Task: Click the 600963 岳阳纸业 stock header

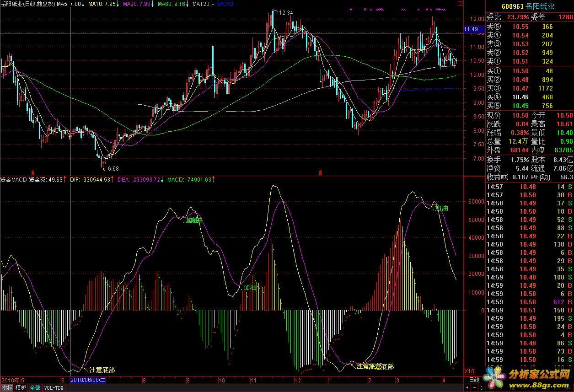Action: 528,7
